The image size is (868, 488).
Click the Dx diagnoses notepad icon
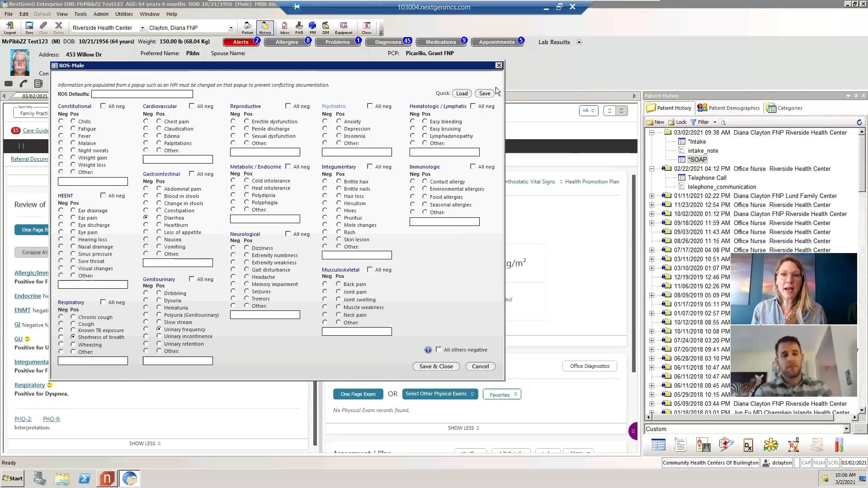tap(748, 445)
